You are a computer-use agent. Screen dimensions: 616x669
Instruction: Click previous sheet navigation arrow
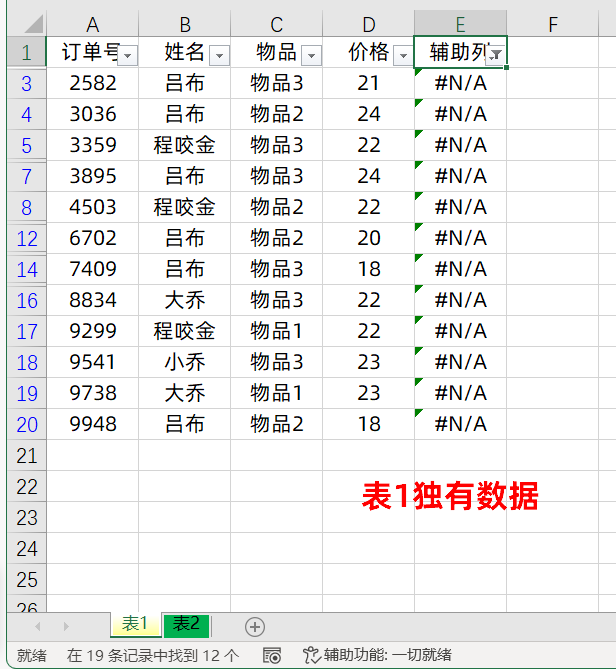tap(38, 626)
